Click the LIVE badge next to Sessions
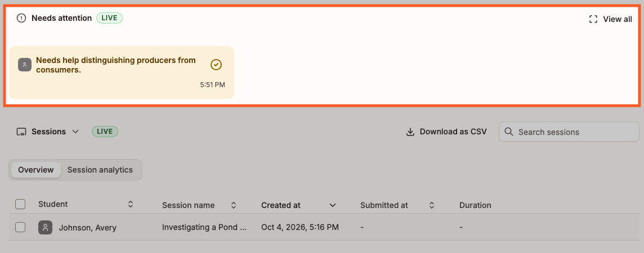 (x=105, y=132)
